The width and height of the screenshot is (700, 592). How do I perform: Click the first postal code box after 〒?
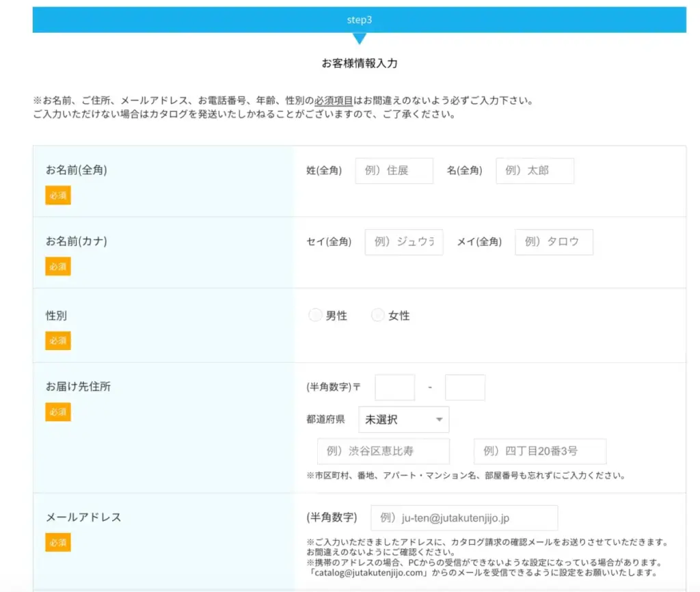[x=394, y=388]
